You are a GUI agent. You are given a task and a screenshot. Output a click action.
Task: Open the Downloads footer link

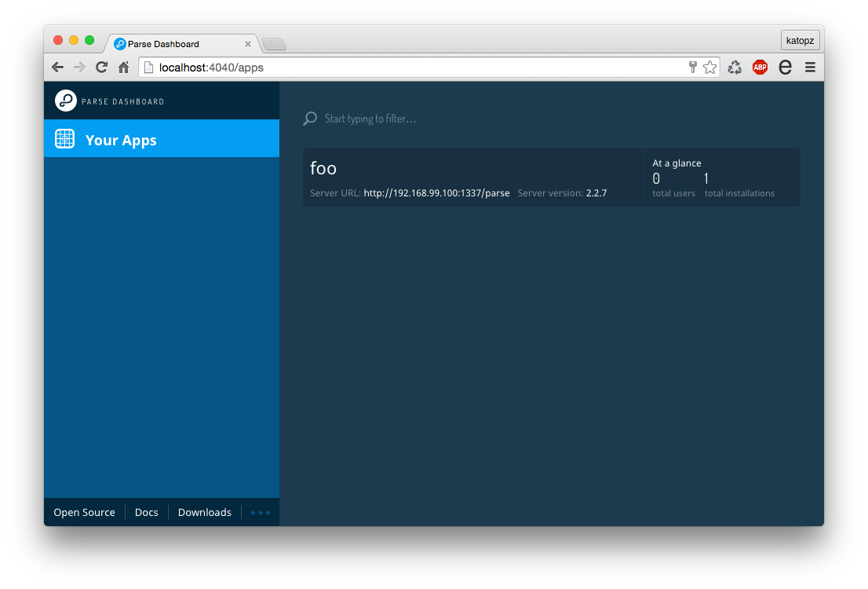click(204, 512)
